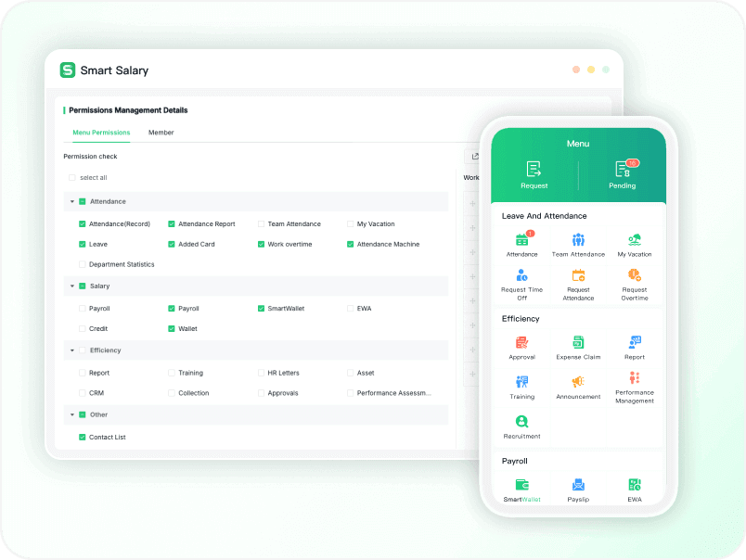Viewport: 746px width, 560px height.
Task: Open the Training icon on phone
Action: click(521, 382)
